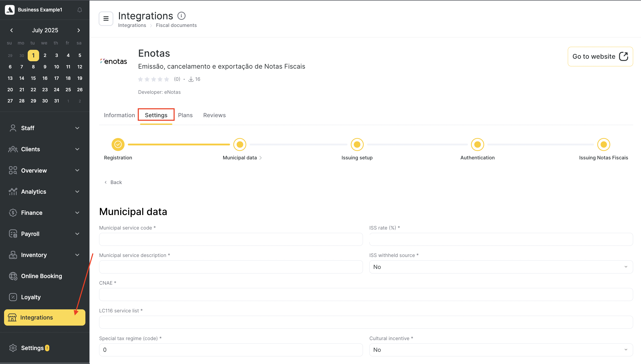
Task: Expand the Analytics menu chevron
Action: (77, 191)
